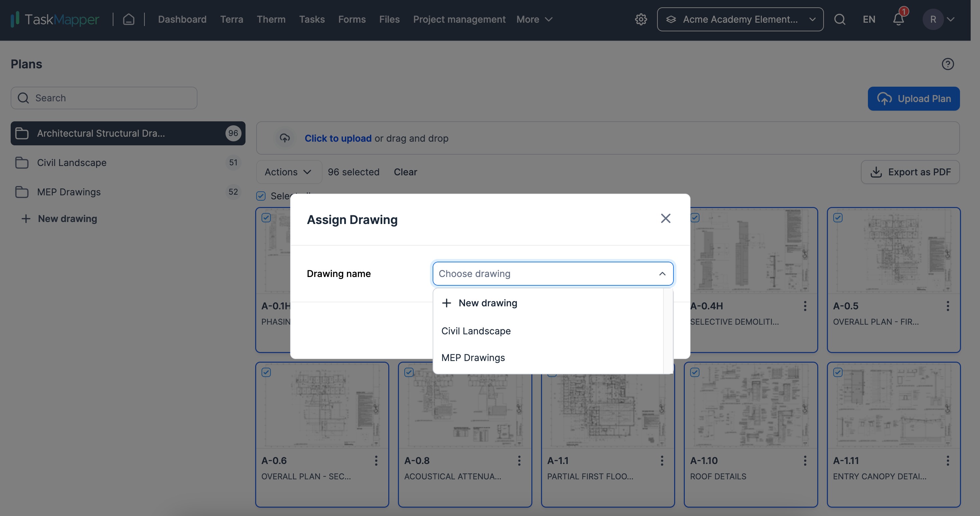This screenshot has width=980, height=516.
Task: Open the notifications bell
Action: click(x=899, y=19)
